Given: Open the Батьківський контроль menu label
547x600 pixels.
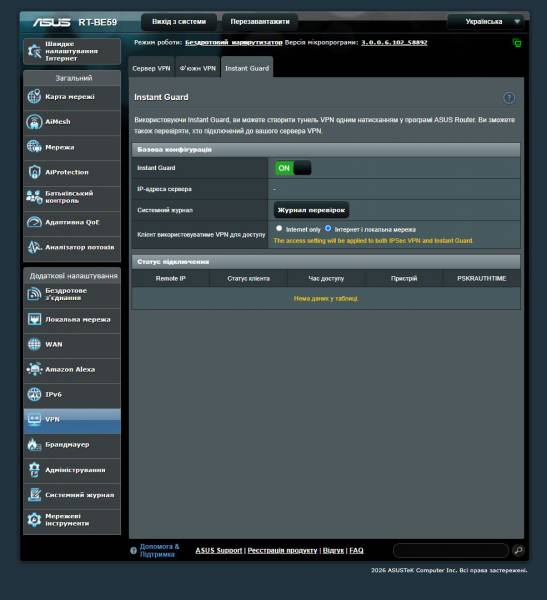Looking at the screenshot, I should click(x=69, y=197).
